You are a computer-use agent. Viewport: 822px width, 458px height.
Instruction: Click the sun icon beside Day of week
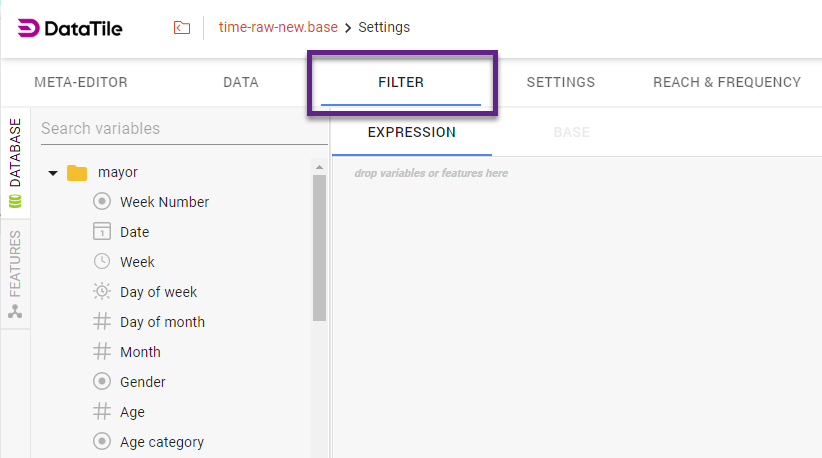coord(101,292)
